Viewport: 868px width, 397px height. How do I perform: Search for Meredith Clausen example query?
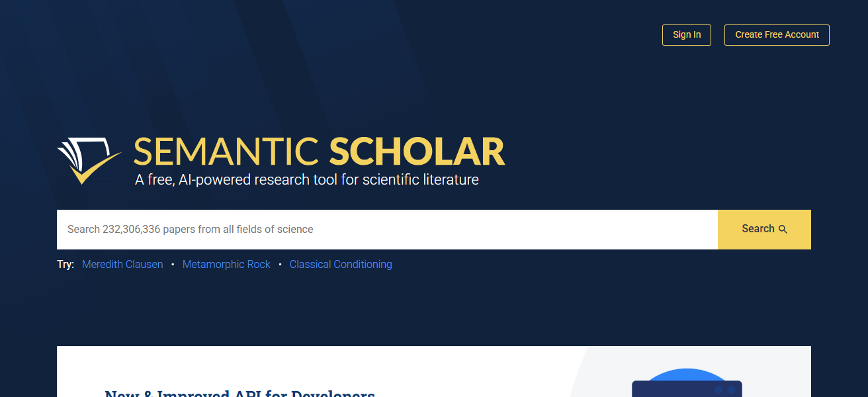coord(122,264)
